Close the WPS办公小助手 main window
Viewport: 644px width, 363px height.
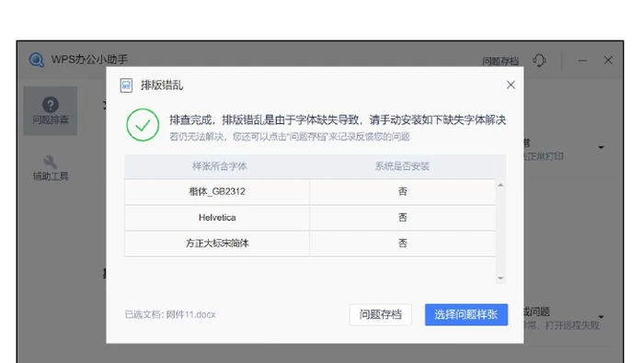coord(608,61)
